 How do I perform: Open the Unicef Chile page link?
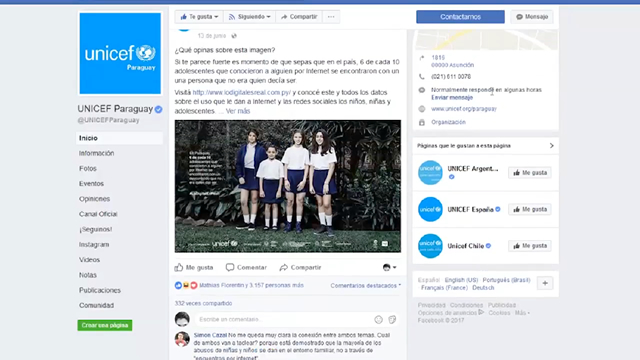tap(466, 246)
